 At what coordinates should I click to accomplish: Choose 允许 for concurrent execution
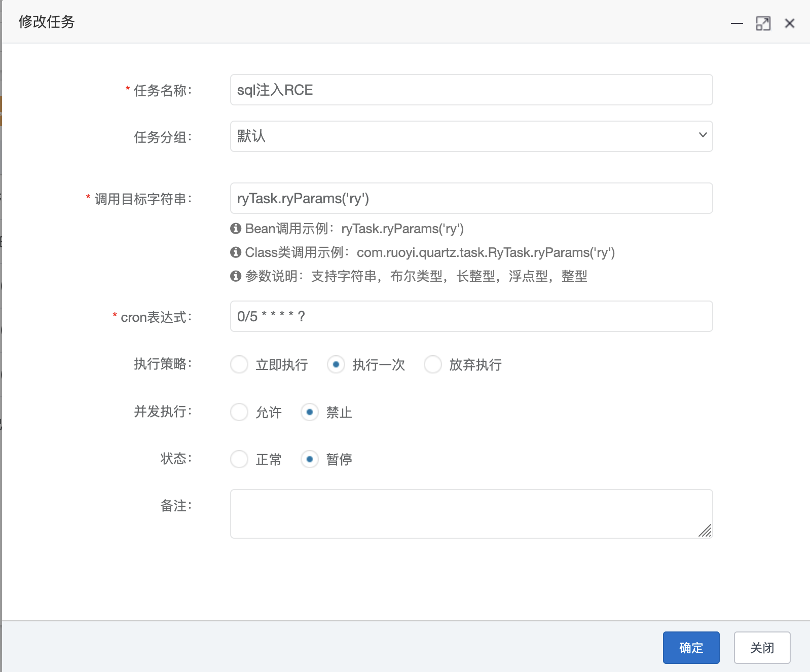click(239, 412)
